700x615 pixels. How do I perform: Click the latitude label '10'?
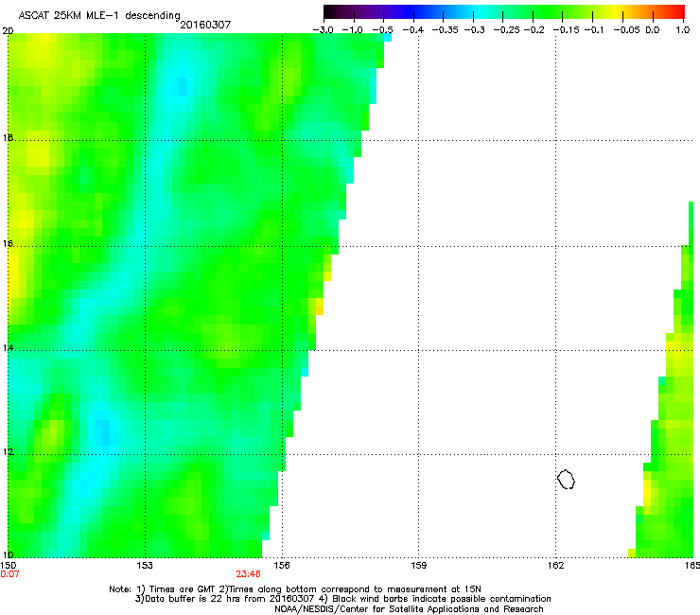click(x=8, y=554)
